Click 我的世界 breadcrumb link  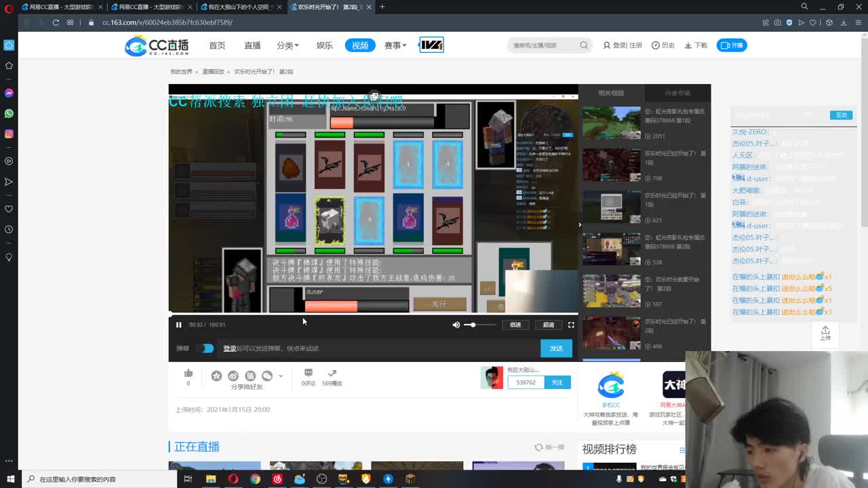point(181,72)
